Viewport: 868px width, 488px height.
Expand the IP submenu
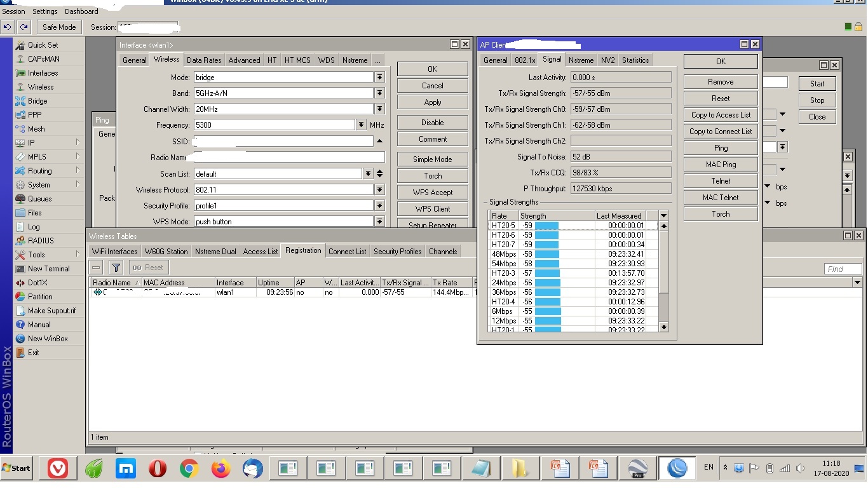point(78,142)
